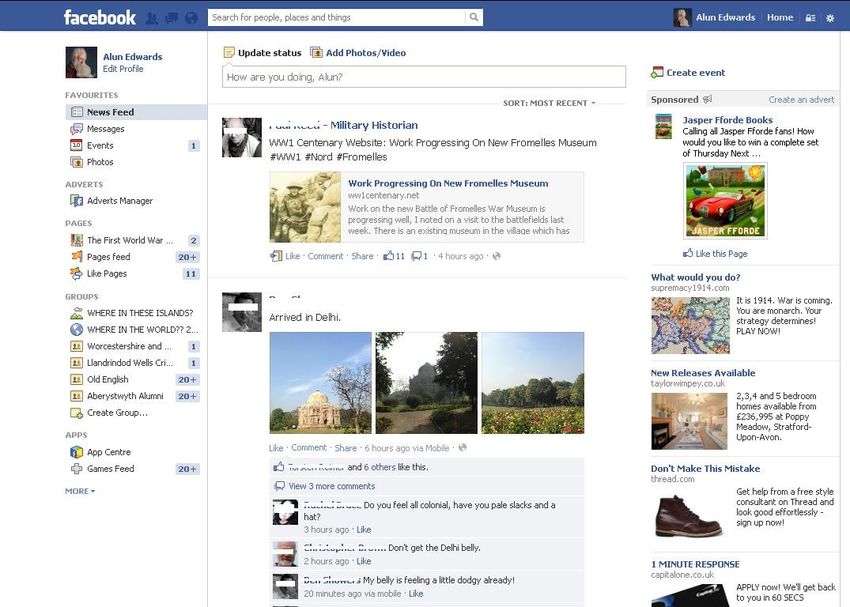Open privacy shortcuts lock icon
The image size is (850, 607).
[810, 18]
